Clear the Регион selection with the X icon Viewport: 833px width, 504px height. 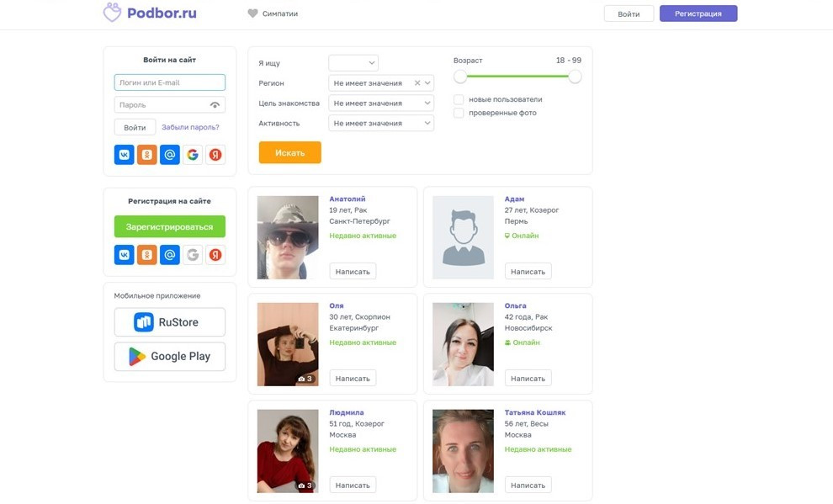pyautogui.click(x=417, y=82)
